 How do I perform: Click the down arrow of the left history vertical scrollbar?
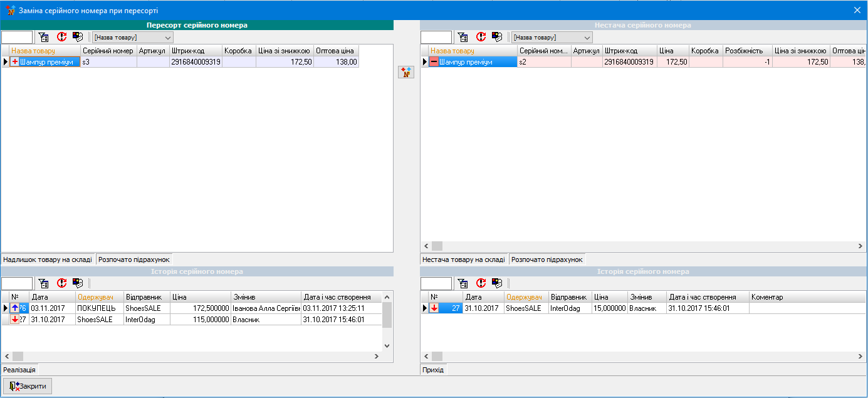point(387,345)
